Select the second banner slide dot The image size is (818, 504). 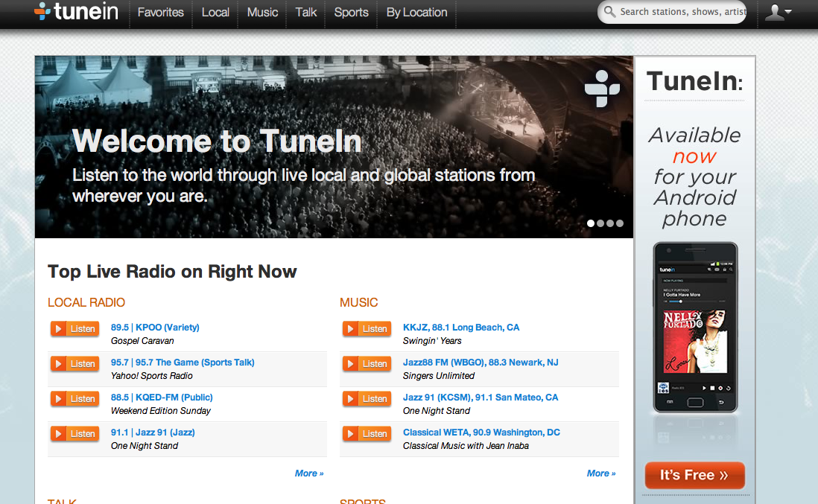pos(600,223)
